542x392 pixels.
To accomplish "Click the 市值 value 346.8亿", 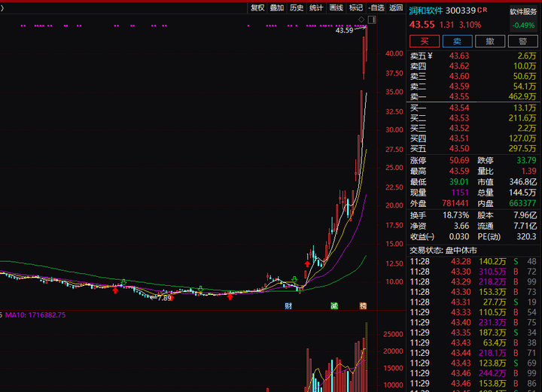I will tap(523, 181).
